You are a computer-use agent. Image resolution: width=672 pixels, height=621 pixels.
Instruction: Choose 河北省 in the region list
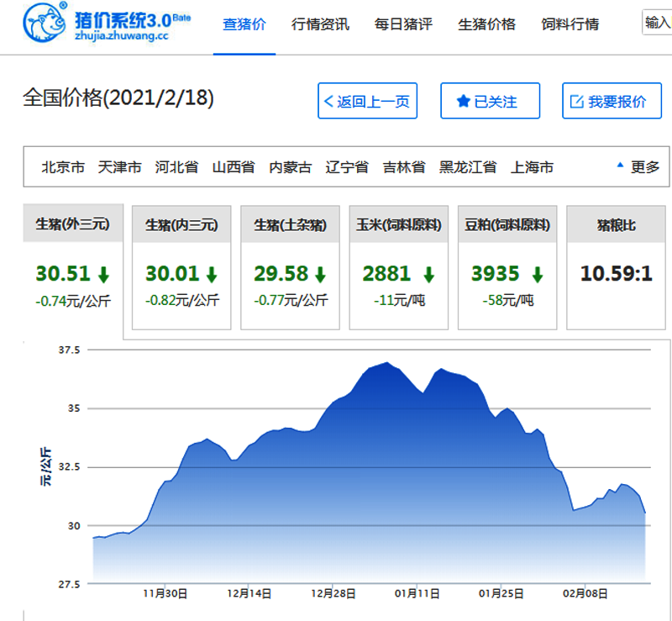pos(176,167)
